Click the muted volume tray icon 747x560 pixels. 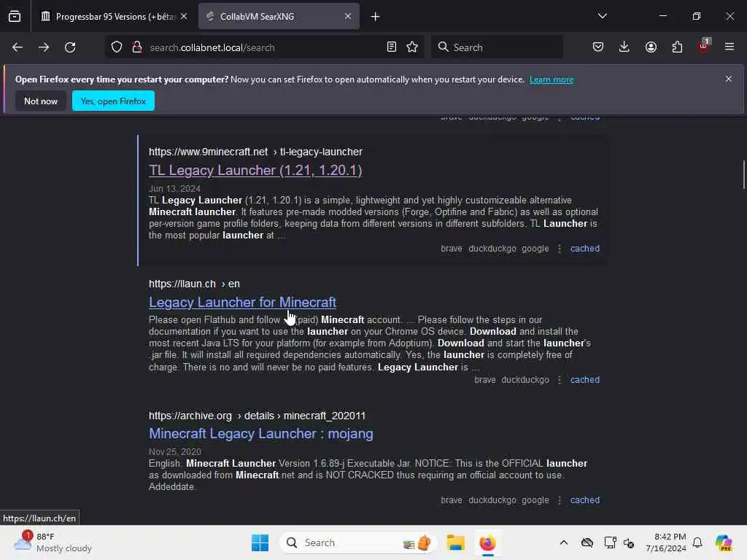pos(629,542)
